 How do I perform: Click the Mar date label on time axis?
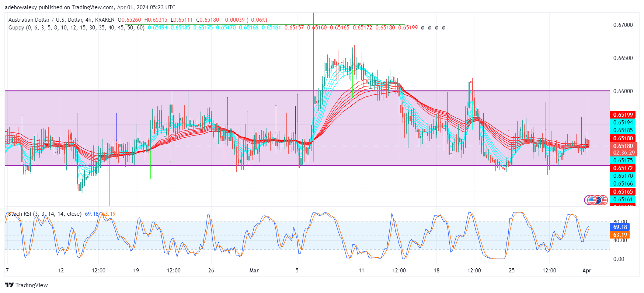[x=254, y=271]
